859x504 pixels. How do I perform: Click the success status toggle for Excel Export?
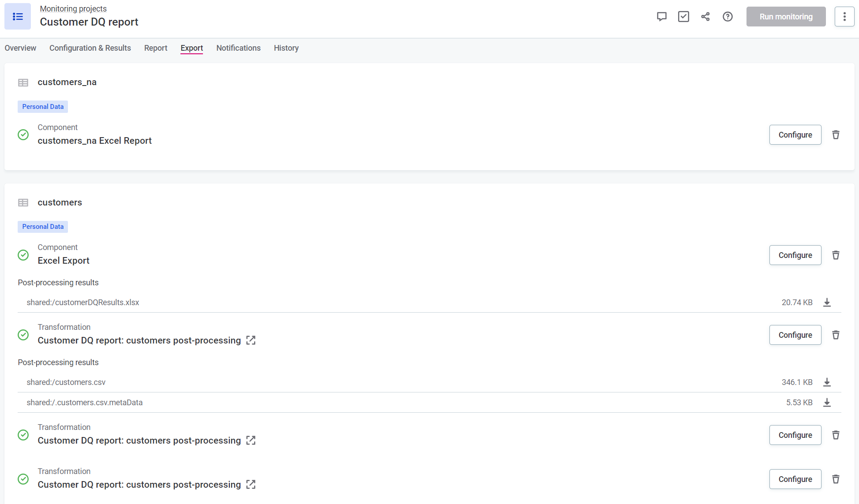(x=24, y=254)
